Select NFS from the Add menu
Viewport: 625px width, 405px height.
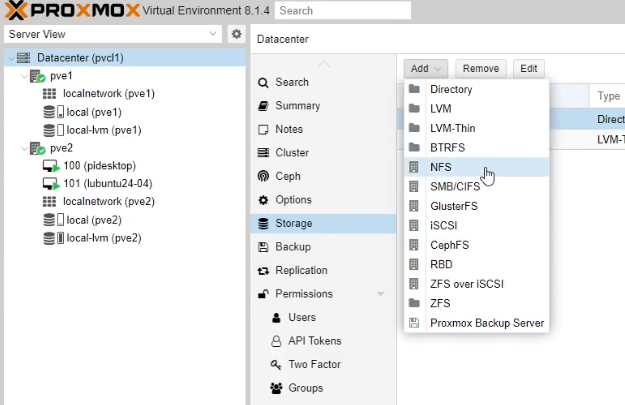coord(477,167)
